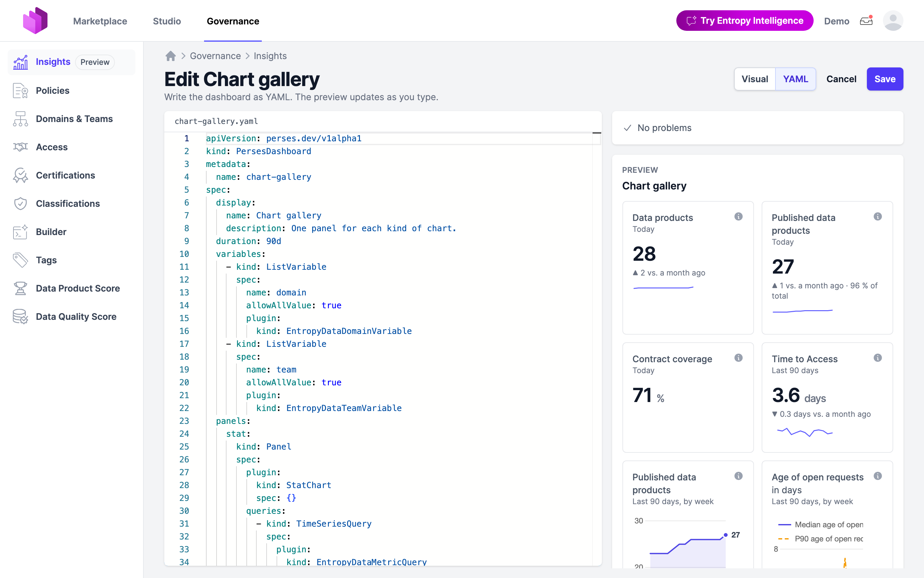Click the Published data products weekly chart
Viewport: 924px width, 578px height.
pos(687,543)
